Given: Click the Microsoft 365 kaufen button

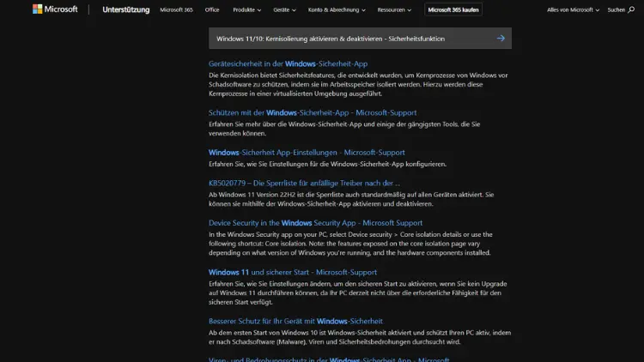Looking at the screenshot, I should (453, 9).
